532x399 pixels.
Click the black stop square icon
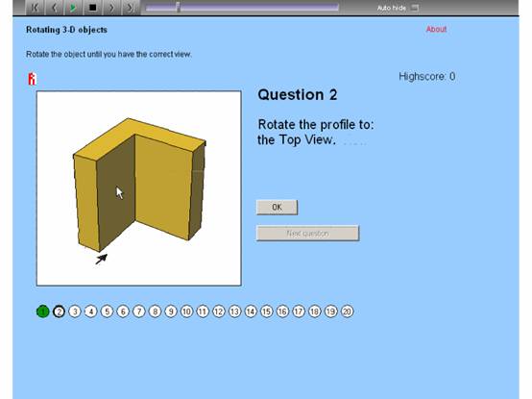point(92,8)
